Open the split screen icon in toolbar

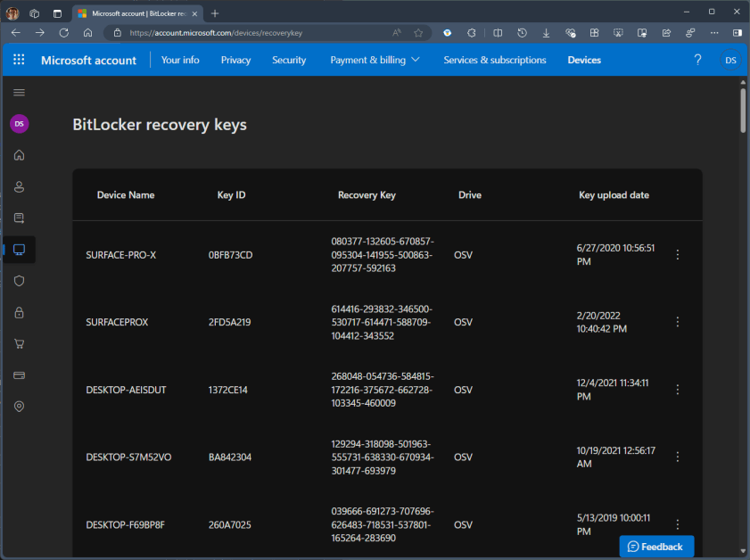point(498,32)
